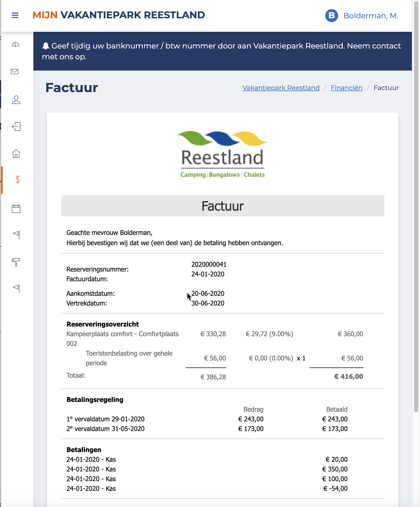420x507 pixels.
Task: Click the € 20,00 payment amount
Action: [x=337, y=460]
